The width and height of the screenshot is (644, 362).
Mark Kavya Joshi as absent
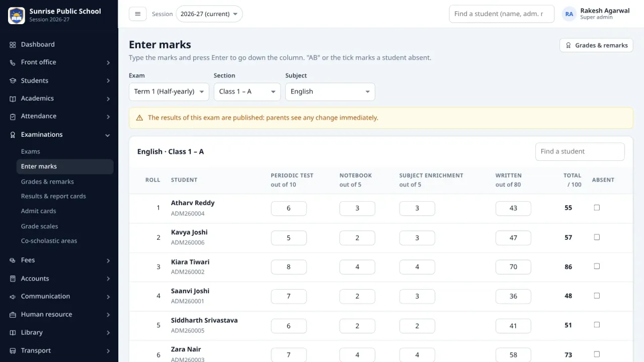(597, 237)
